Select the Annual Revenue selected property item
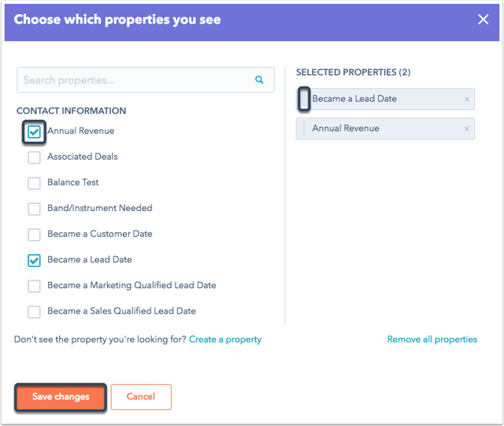This screenshot has height=426, width=504. pos(385,128)
